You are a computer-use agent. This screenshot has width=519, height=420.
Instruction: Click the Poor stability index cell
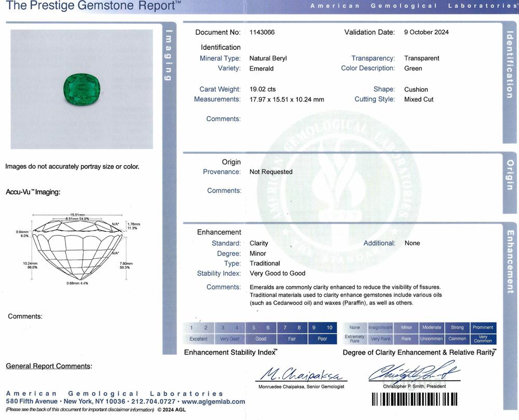pyautogui.click(x=322, y=339)
